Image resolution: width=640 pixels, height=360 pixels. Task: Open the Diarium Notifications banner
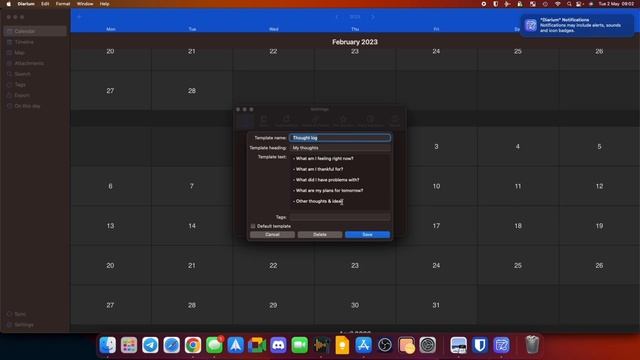point(577,25)
